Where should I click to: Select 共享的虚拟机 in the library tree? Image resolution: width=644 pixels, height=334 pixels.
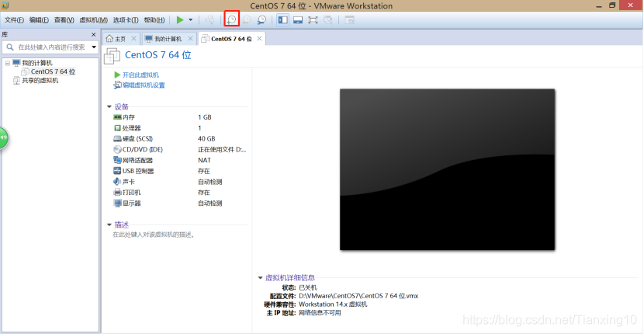(40, 81)
